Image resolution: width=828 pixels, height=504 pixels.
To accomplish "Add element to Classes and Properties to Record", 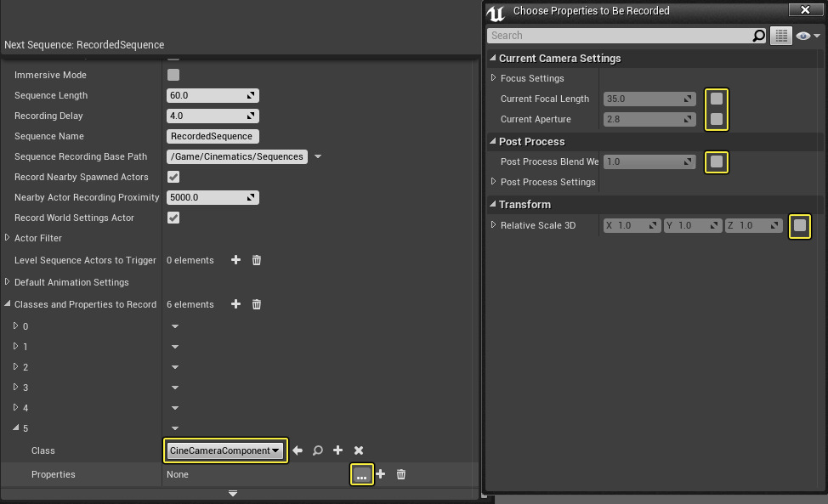I will [236, 304].
